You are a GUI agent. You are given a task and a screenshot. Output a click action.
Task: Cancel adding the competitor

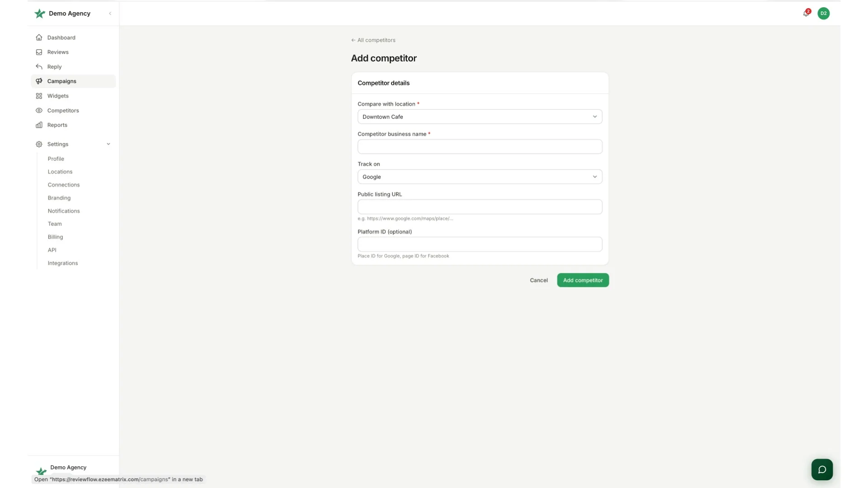pos(538,280)
